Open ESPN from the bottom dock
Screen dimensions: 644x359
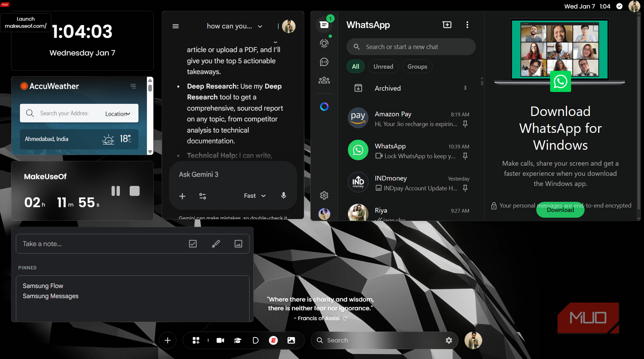[x=273, y=340]
